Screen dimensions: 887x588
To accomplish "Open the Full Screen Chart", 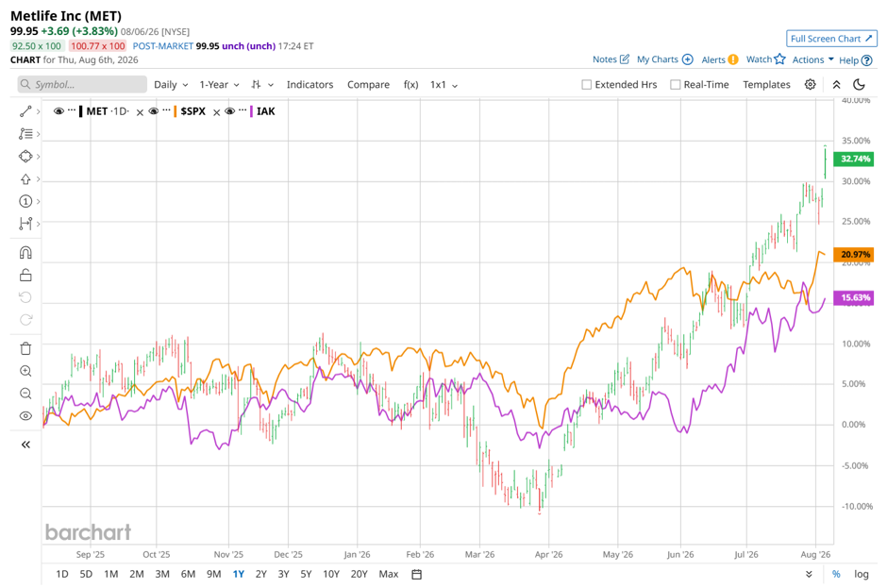I will (x=831, y=39).
